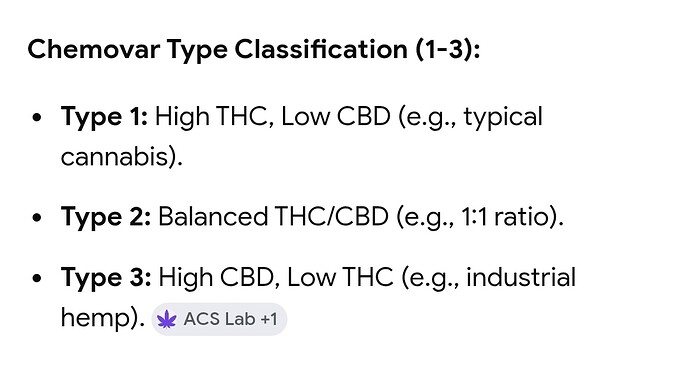Screen dimensions: 690x378
Task: Open the ACS Lab +1 source chip
Action: click(x=219, y=319)
